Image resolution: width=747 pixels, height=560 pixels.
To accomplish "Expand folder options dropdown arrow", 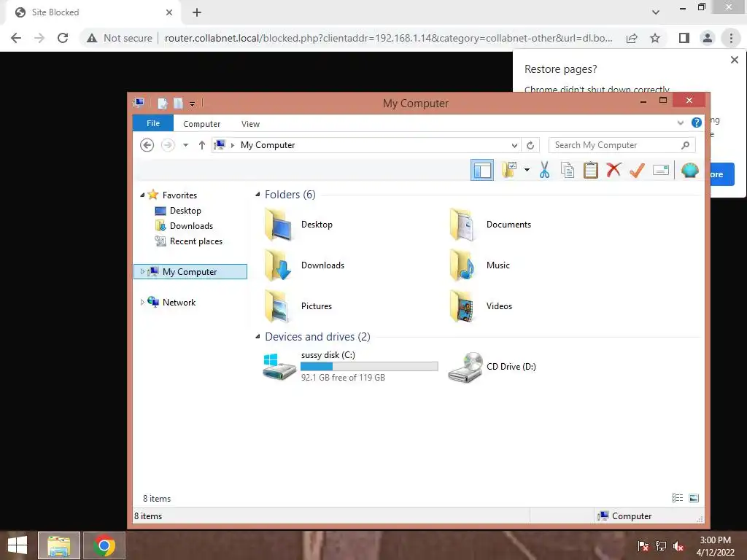I will (527, 170).
